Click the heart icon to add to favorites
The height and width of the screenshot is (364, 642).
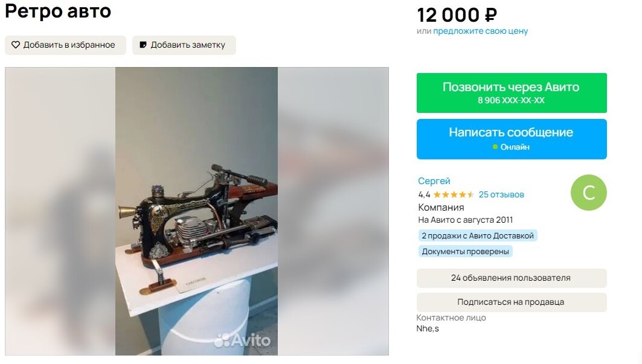pyautogui.click(x=16, y=45)
